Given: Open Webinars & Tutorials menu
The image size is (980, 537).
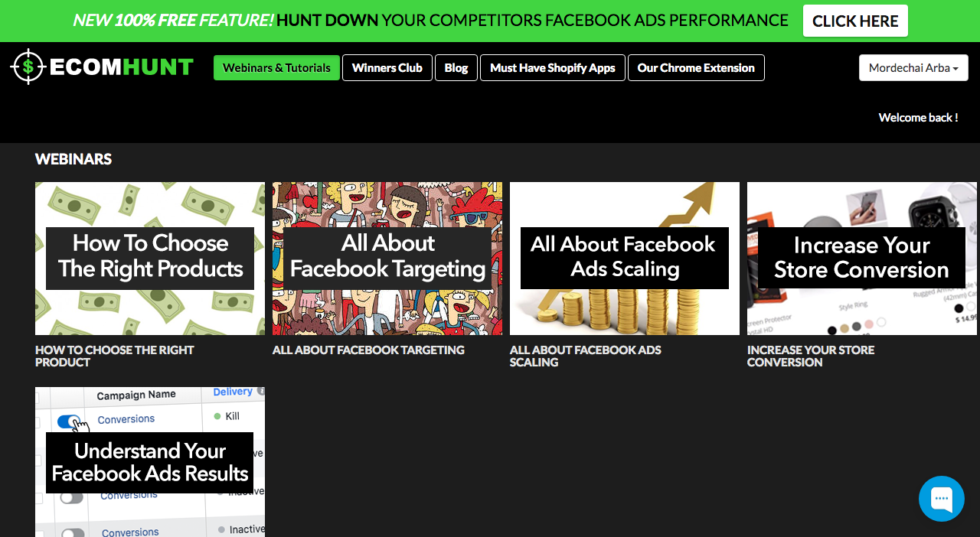Looking at the screenshot, I should click(276, 67).
